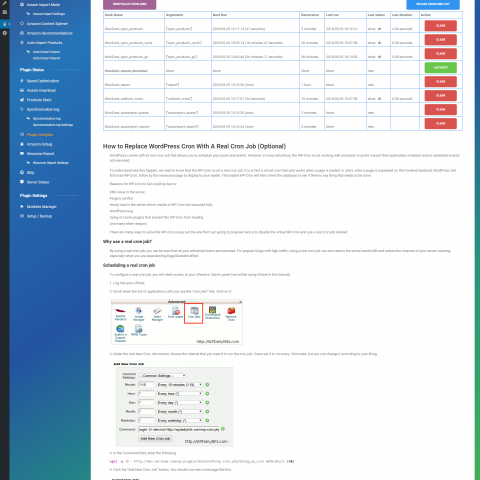Click the Woozone Report icon

click(x=22, y=153)
